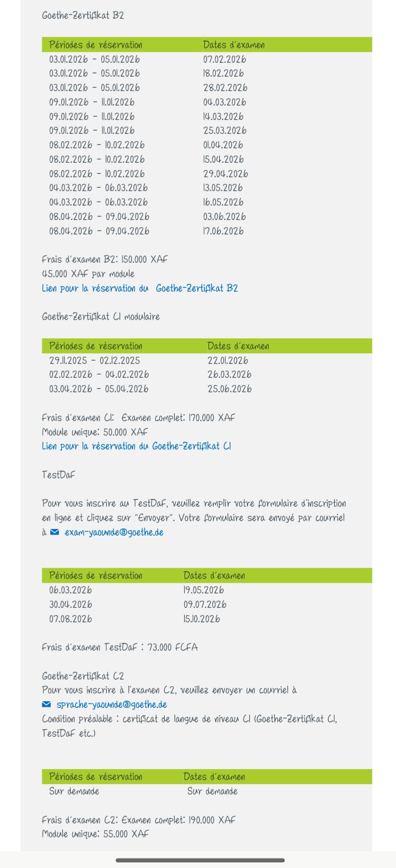Select the B2 exam date 17.06.2026
This screenshot has width=396, height=868.
pyautogui.click(x=223, y=231)
